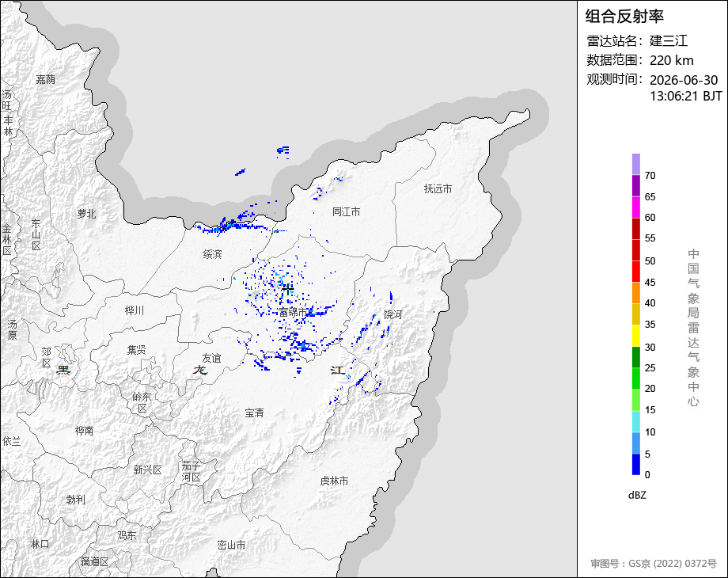Screen dimensions: 728x578
Task: Click the cyan 10 dBZ legend swatch
Action: pyautogui.click(x=636, y=421)
